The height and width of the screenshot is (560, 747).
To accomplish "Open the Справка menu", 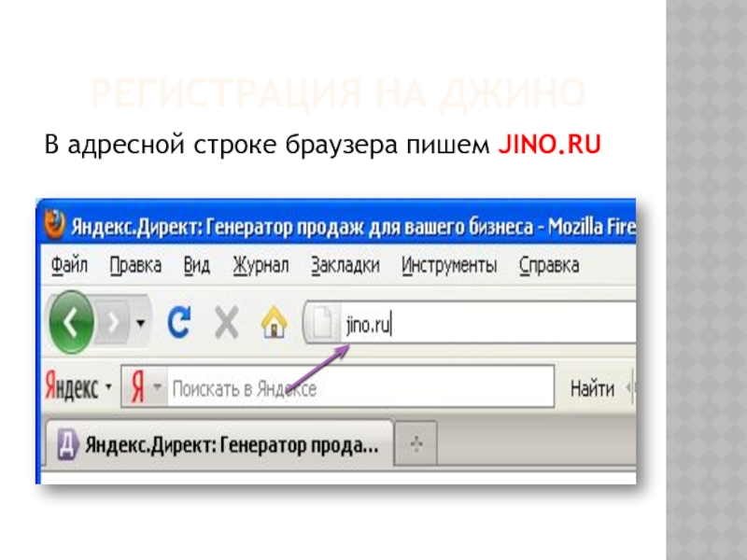I will pyautogui.click(x=549, y=265).
